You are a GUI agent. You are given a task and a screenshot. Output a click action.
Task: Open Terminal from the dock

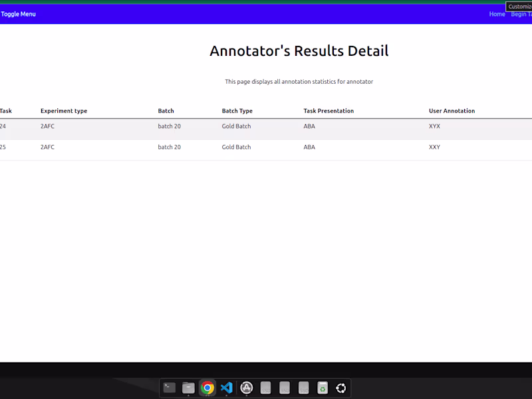click(170, 388)
